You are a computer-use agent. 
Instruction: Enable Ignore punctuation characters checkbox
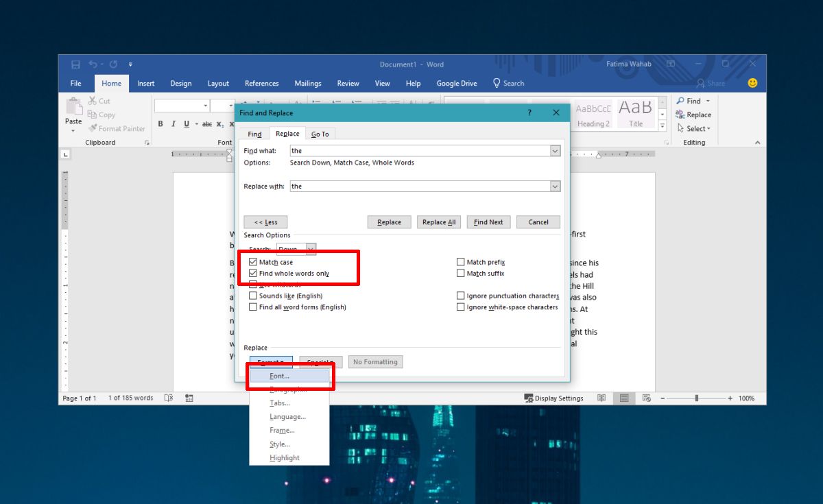click(461, 296)
